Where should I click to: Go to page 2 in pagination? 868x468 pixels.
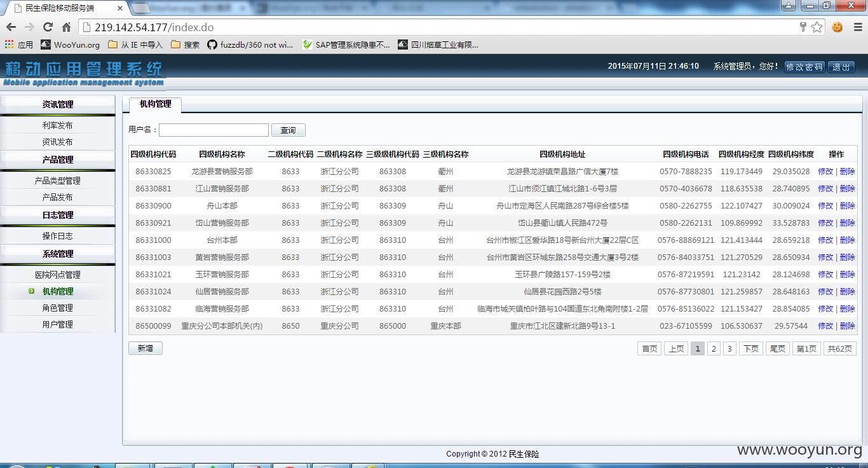coord(714,348)
